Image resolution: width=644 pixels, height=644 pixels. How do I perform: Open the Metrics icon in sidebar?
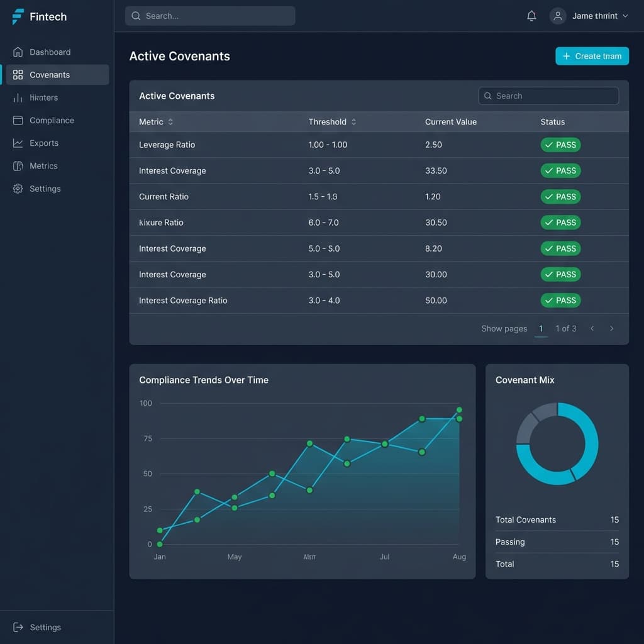[18, 165]
